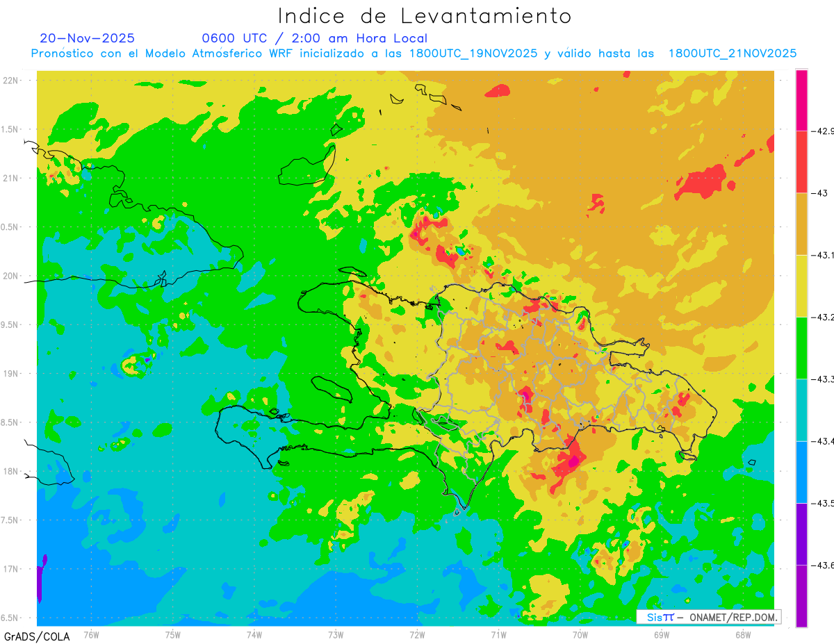Click the 22N latitude label
The image size is (834, 644).
pyautogui.click(x=10, y=81)
